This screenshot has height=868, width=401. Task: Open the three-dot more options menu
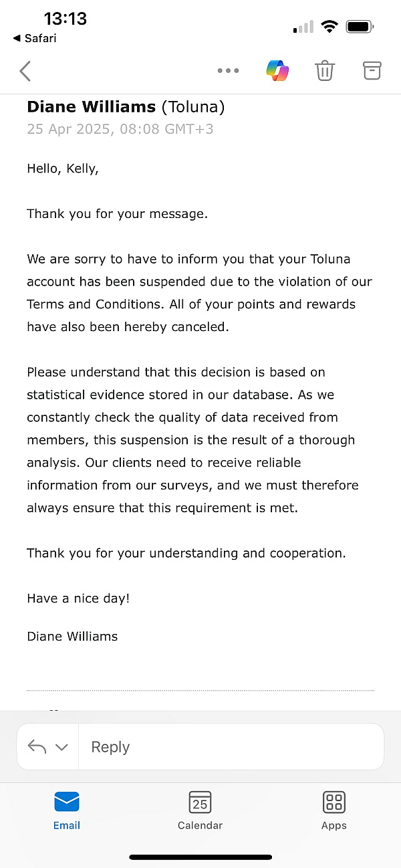point(228,71)
